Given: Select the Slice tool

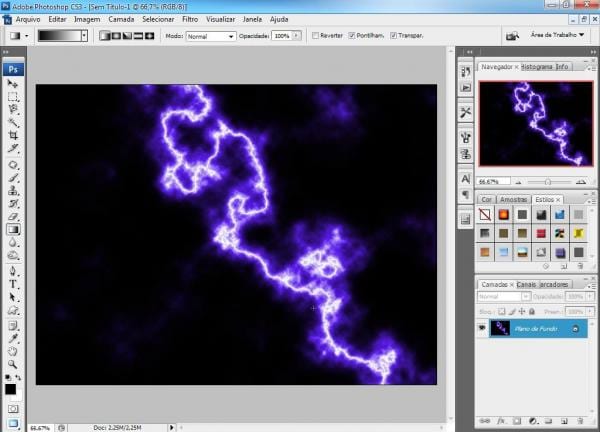Looking at the screenshot, I should pyautogui.click(x=13, y=148).
